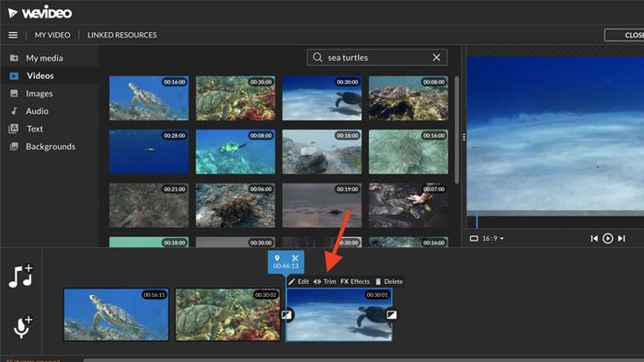Select the Videos category
The image size is (644, 362).
40,76
